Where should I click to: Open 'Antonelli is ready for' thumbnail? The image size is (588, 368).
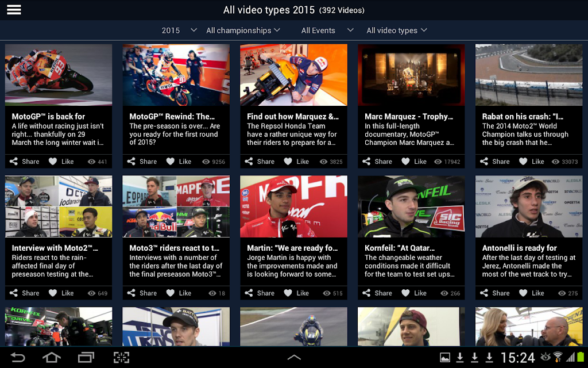pos(529,206)
